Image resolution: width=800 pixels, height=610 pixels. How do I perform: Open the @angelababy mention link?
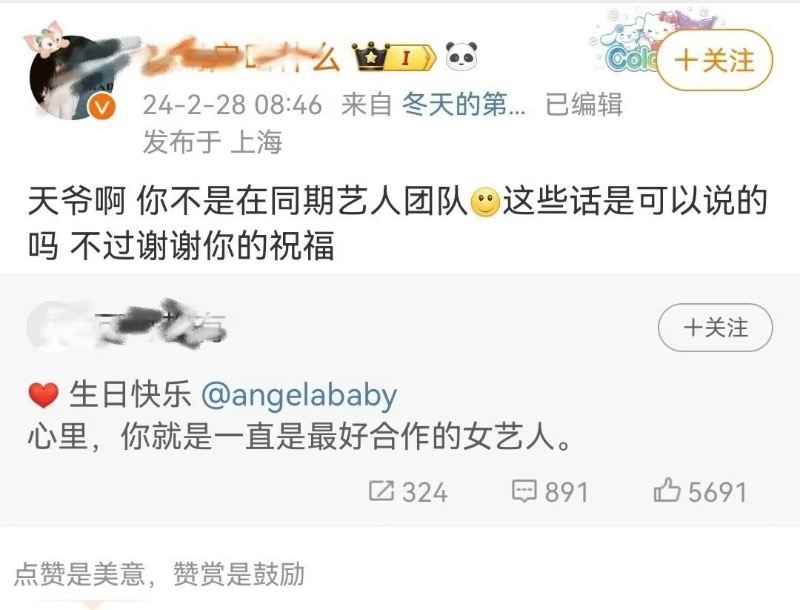(x=299, y=395)
